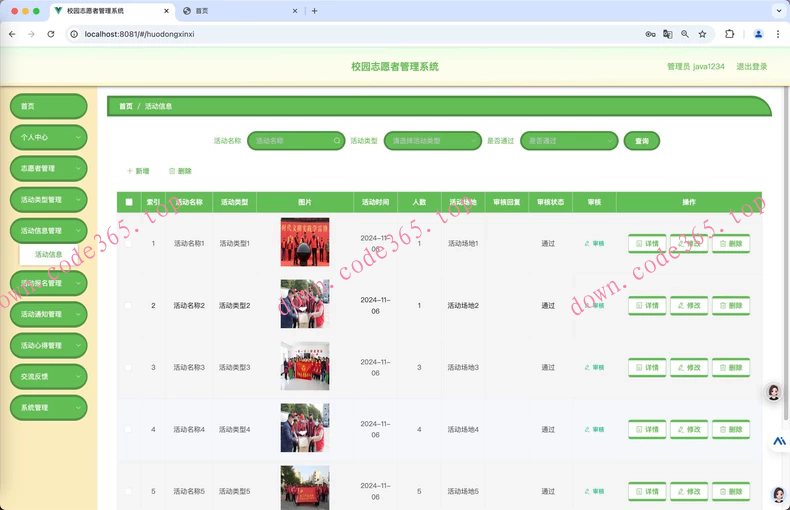Click the 新增 add button
Screen dimensions: 790x510
pyautogui.click(x=138, y=171)
